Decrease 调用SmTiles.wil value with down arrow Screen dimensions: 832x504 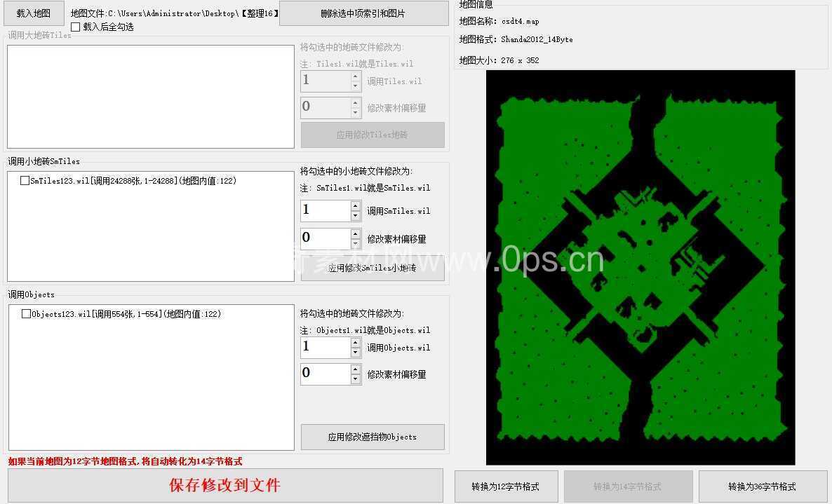click(x=356, y=216)
